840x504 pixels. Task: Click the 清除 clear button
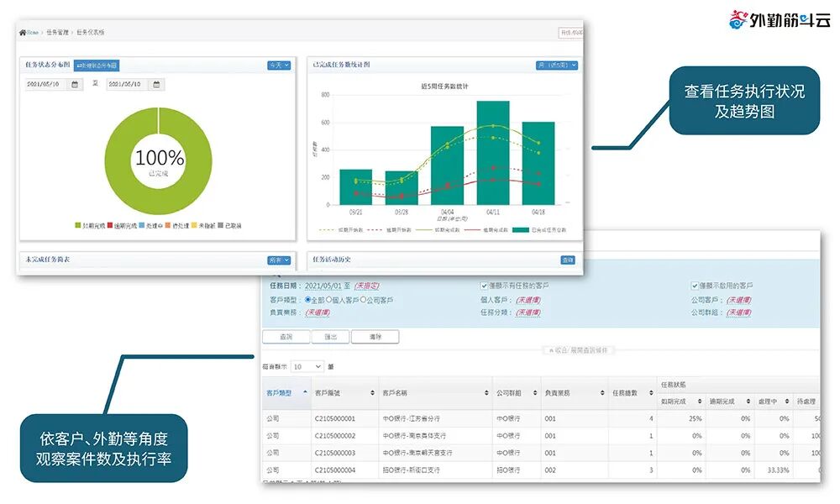375,337
